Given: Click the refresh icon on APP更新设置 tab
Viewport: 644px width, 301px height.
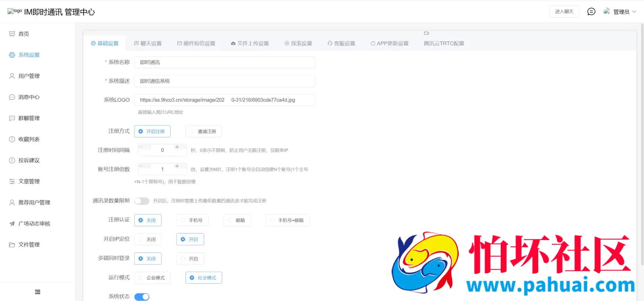Looking at the screenshot, I should click(373, 43).
